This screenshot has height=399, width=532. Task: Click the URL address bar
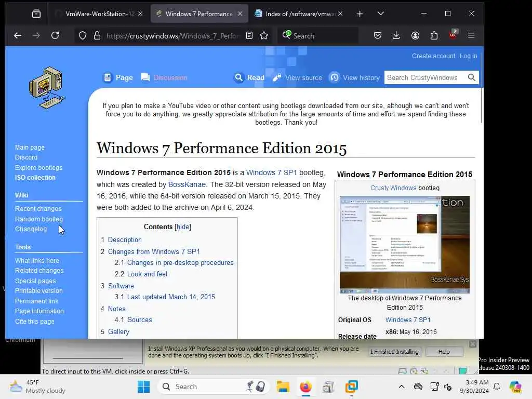(172, 36)
